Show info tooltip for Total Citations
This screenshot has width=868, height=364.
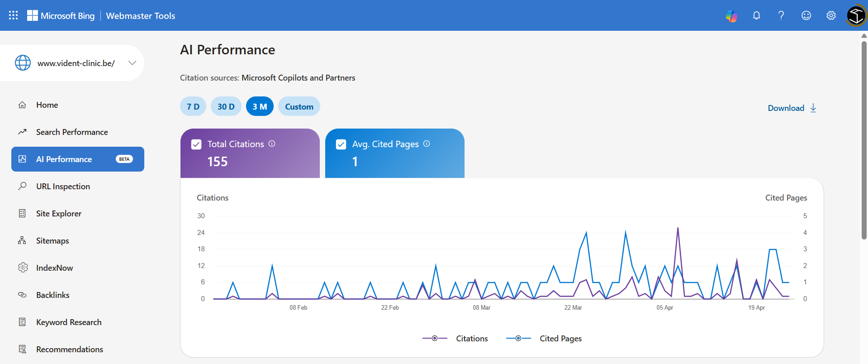[272, 144]
